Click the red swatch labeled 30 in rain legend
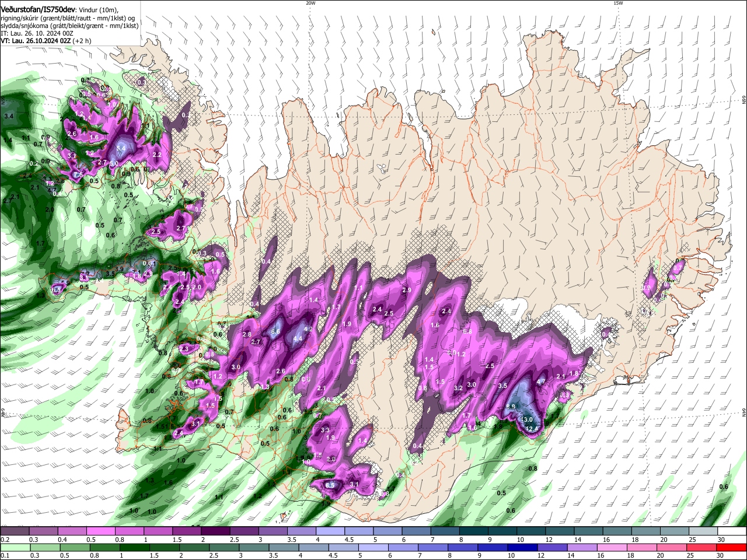The image size is (747, 560). click(731, 547)
